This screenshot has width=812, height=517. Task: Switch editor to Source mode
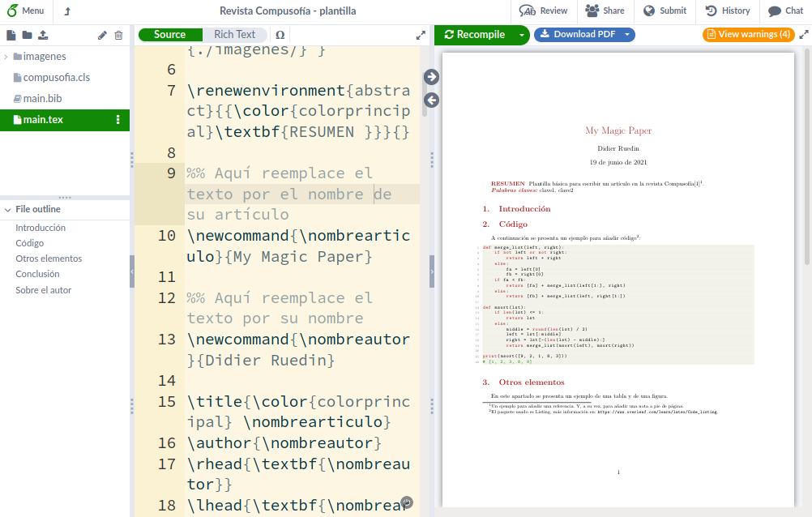click(169, 35)
